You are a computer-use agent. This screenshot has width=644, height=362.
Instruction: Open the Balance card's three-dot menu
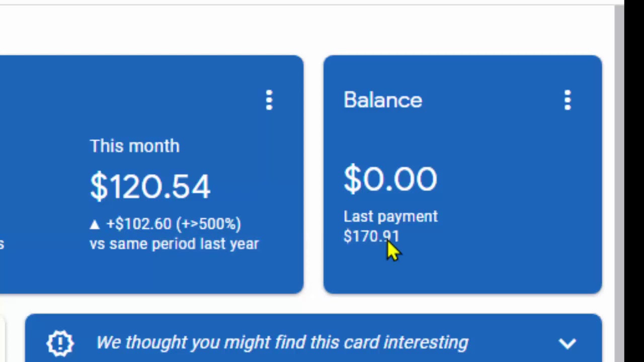(x=568, y=100)
